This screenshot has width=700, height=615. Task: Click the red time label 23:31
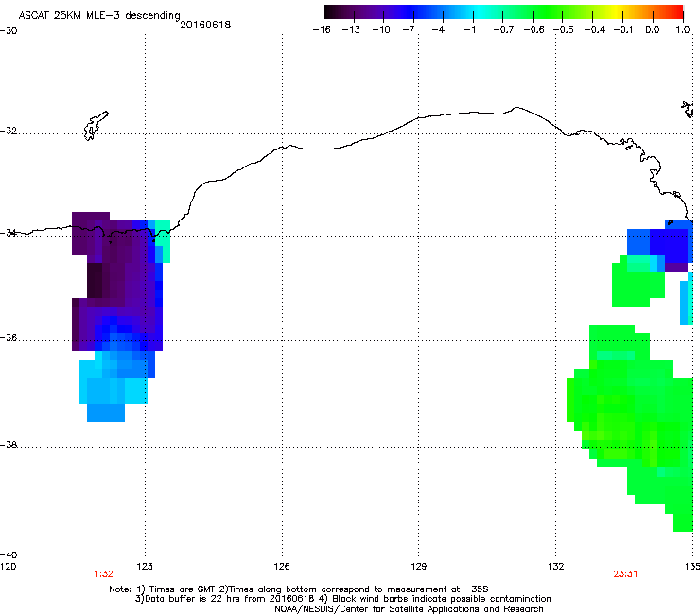pyautogui.click(x=625, y=574)
